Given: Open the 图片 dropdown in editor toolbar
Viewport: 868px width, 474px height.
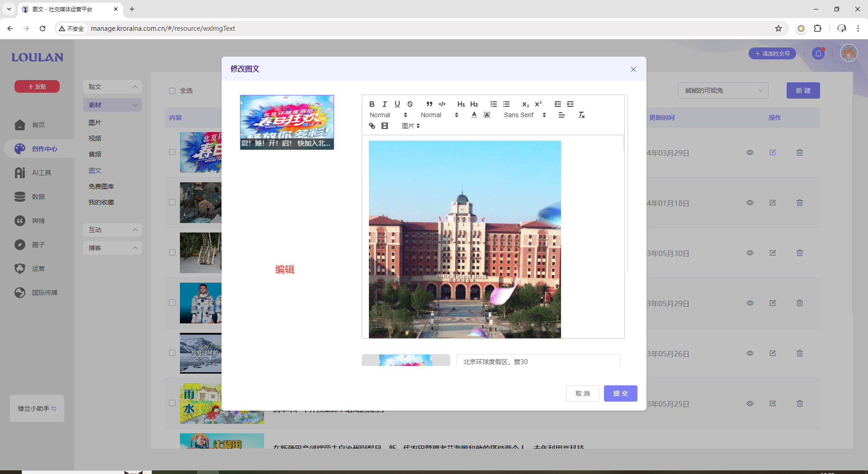Looking at the screenshot, I should click(x=410, y=126).
